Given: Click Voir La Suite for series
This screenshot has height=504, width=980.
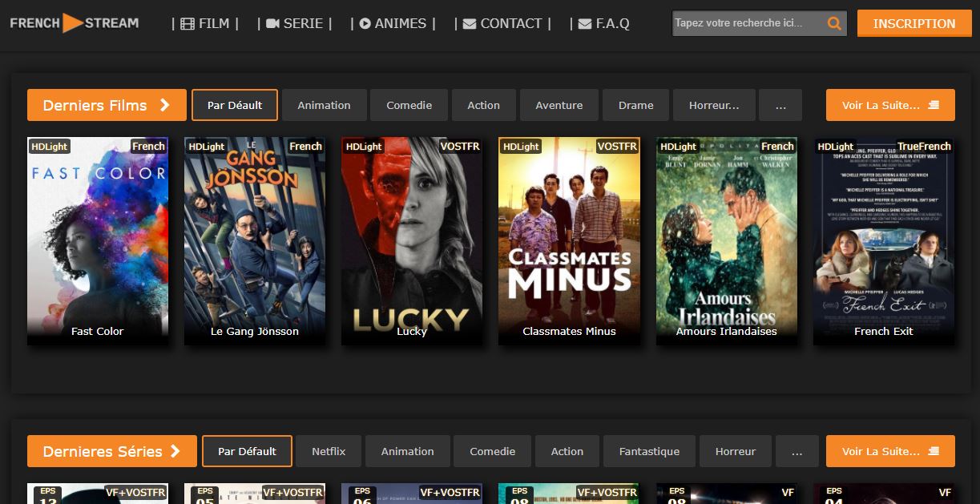Looking at the screenshot, I should [890, 451].
